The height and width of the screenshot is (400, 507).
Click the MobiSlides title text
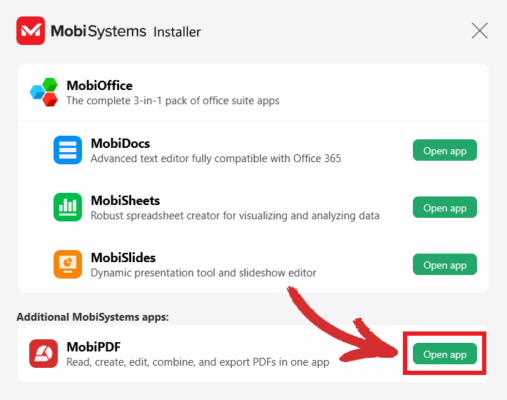[x=123, y=258]
